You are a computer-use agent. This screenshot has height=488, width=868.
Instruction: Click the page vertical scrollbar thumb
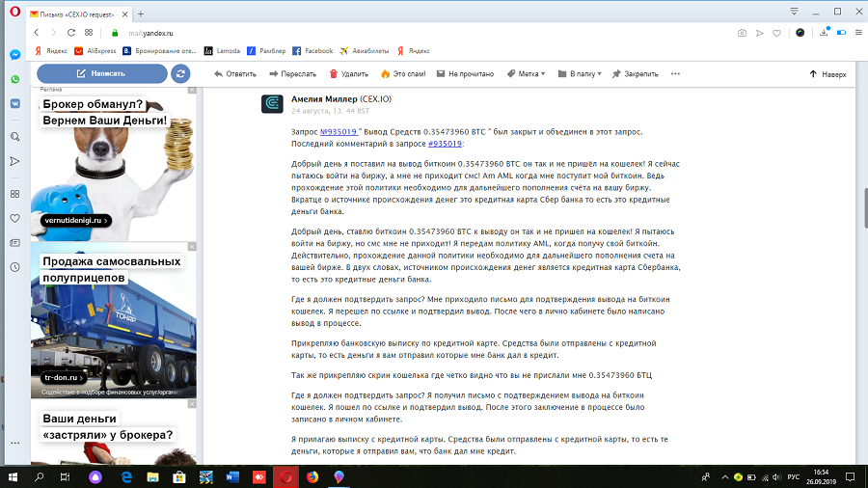(x=865, y=208)
